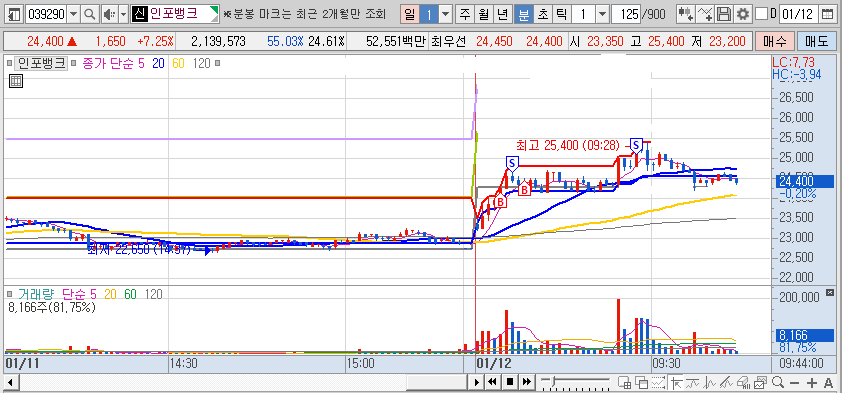
Task: Expand the sound alert options arrow
Action: pyautogui.click(x=123, y=13)
